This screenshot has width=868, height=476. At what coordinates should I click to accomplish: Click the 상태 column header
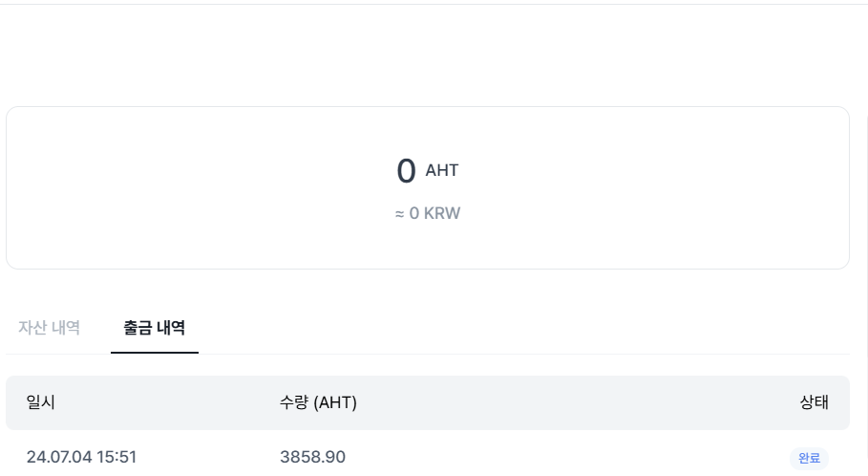[x=814, y=402]
